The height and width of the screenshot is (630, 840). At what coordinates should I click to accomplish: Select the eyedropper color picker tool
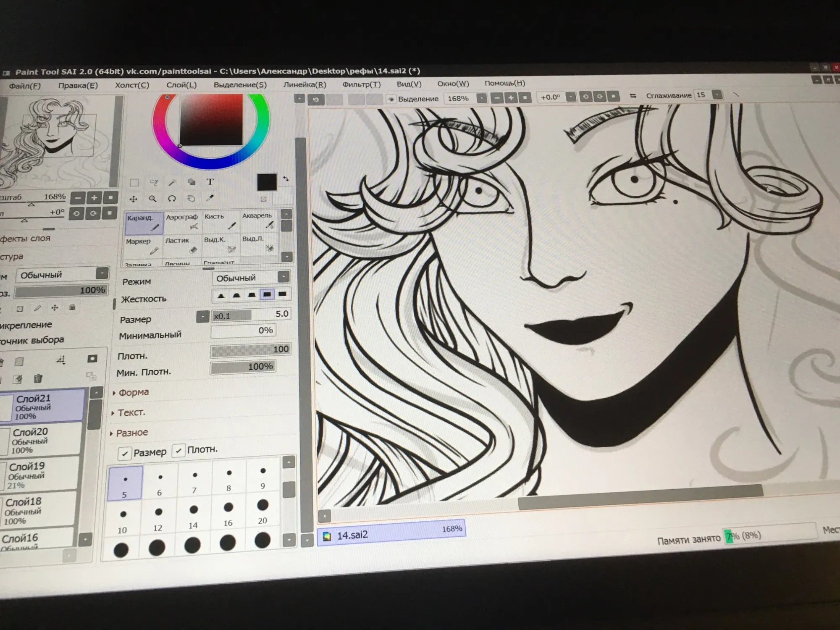(210, 198)
